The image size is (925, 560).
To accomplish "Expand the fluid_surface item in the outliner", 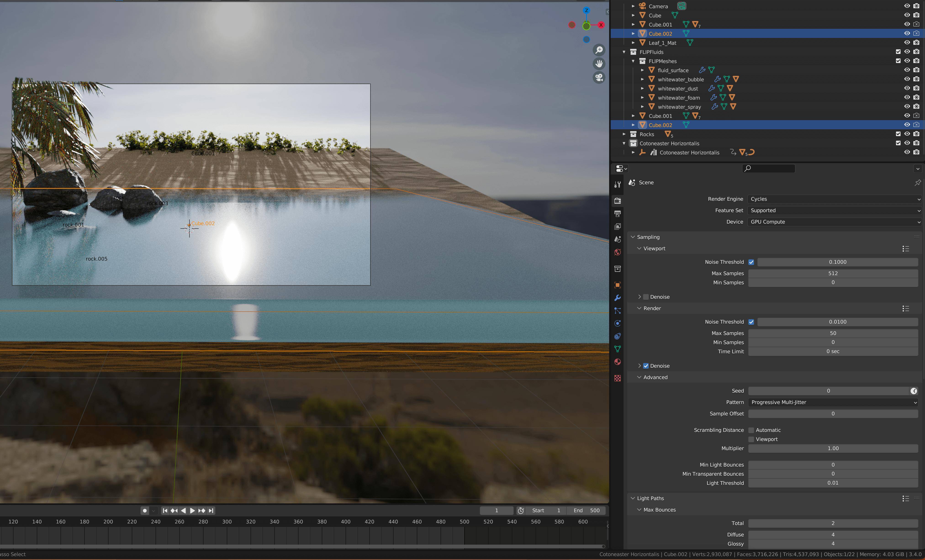I will [x=642, y=70].
